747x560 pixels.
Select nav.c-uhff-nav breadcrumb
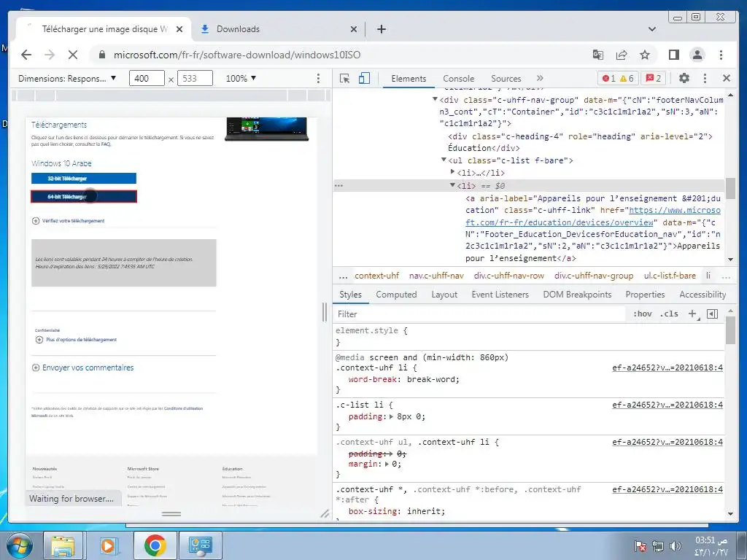[436, 276]
